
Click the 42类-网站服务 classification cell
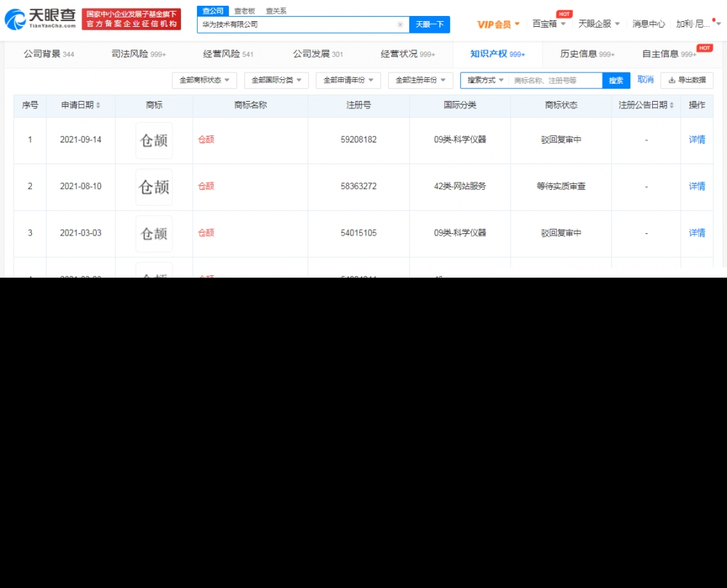[x=460, y=186]
